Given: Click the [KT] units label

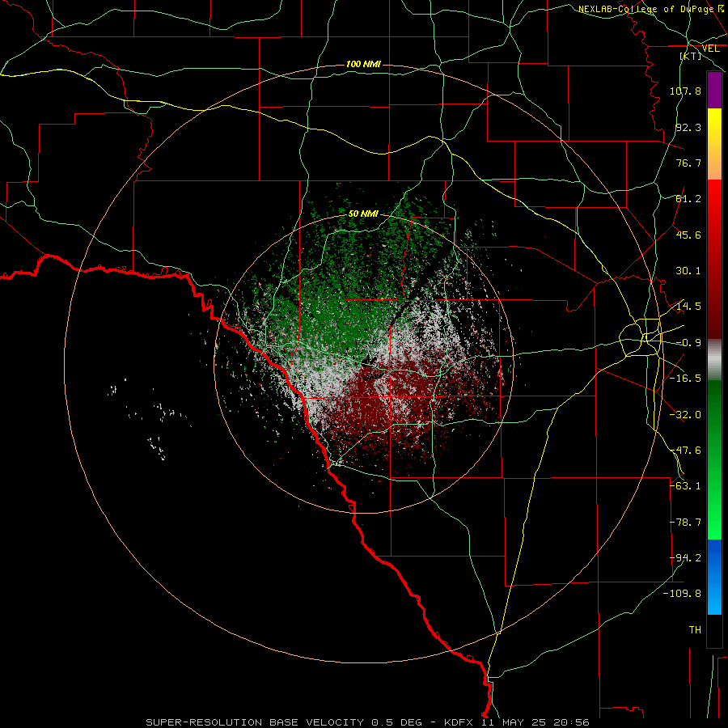Looking at the screenshot, I should pos(691,56).
